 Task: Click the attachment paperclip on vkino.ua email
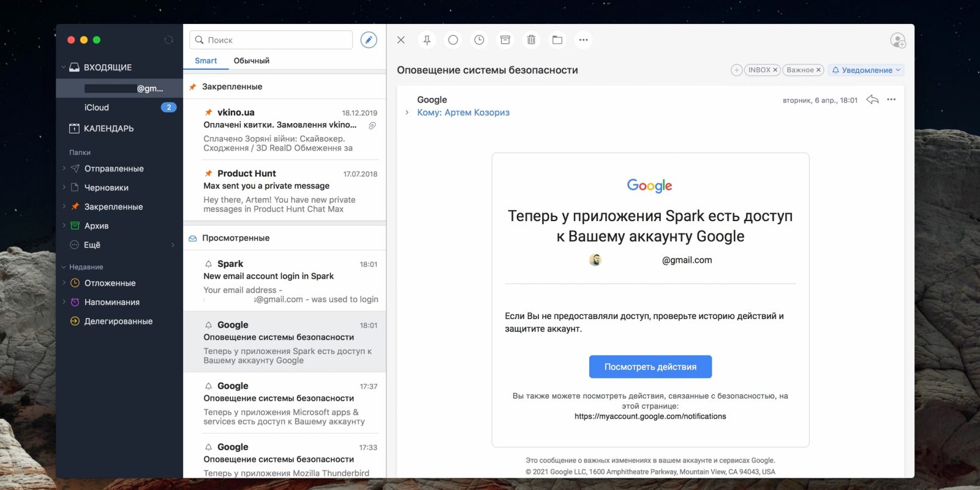point(372,126)
